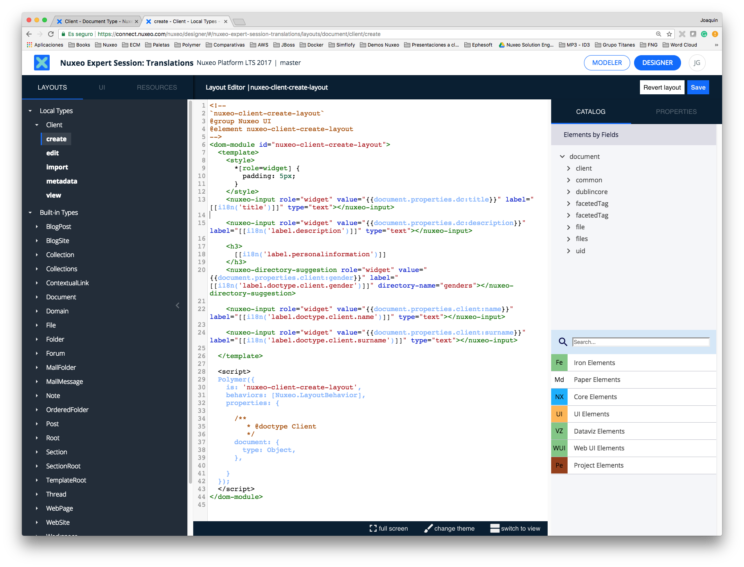The image size is (744, 567).
Task: Click switch to view icon
Action: point(494,529)
